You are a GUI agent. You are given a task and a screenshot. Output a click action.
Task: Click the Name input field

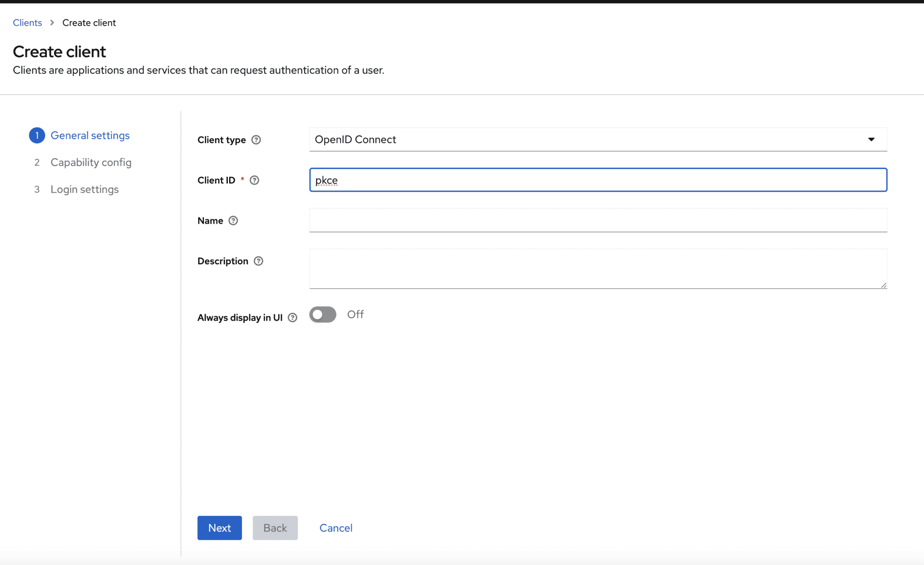(598, 220)
